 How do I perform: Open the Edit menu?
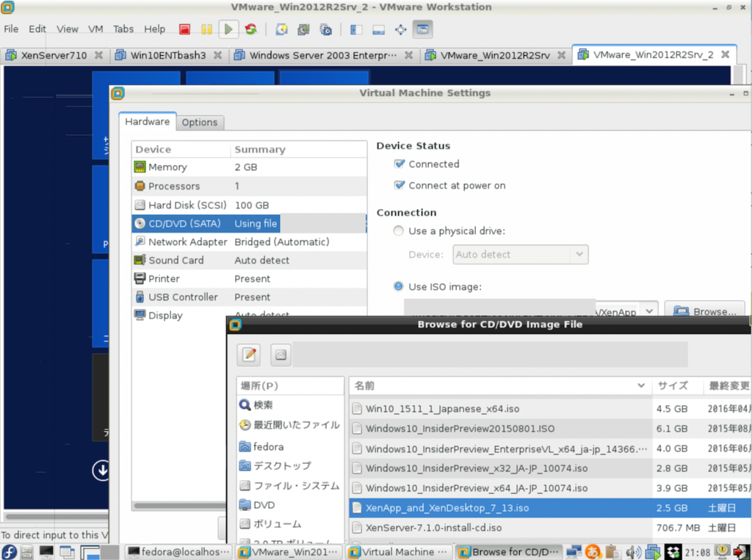(37, 29)
